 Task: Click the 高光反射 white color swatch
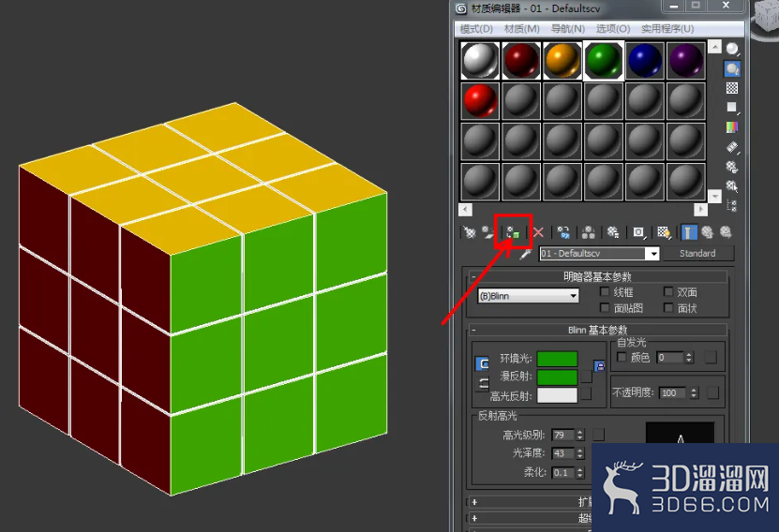pyautogui.click(x=558, y=395)
